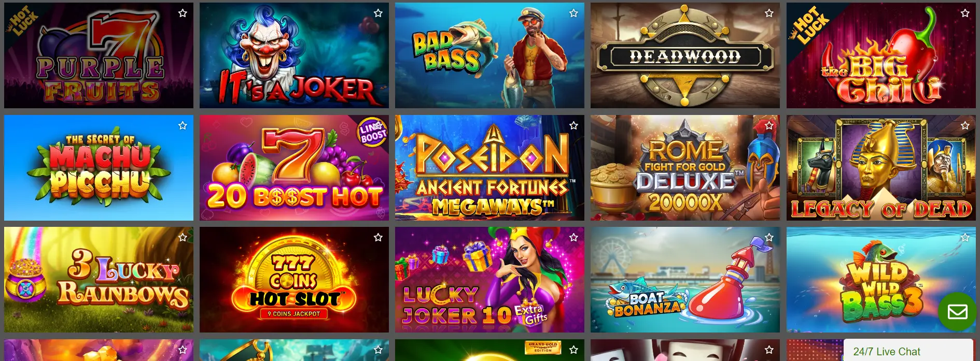Click favorite star on Poseidon Ancient Fortunes
The width and height of the screenshot is (980, 361).
[573, 125]
